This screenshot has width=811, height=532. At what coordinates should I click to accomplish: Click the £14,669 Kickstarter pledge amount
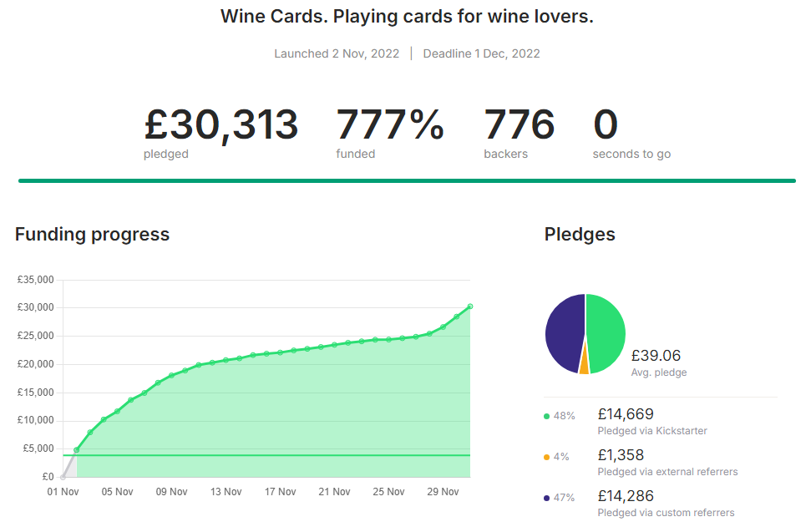click(626, 414)
